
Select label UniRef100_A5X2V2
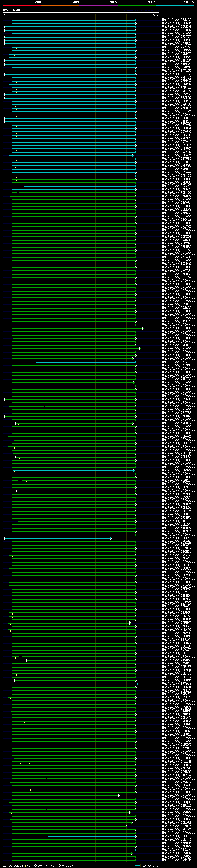pos(177,186)
